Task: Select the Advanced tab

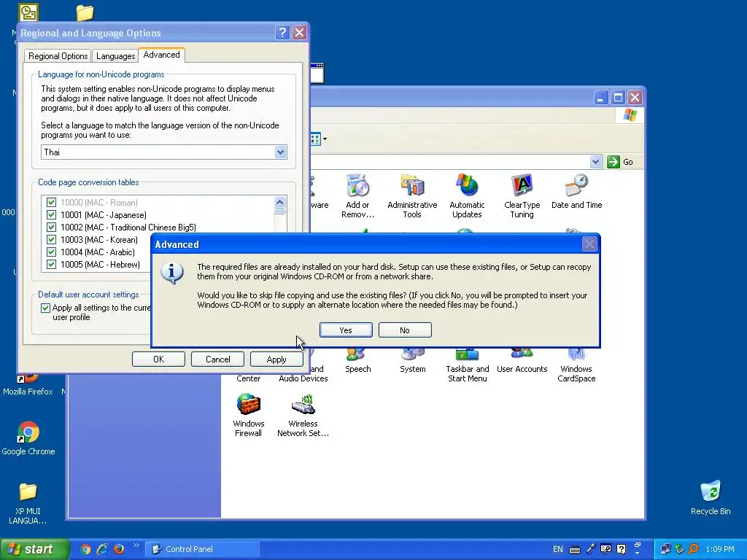Action: point(161,55)
